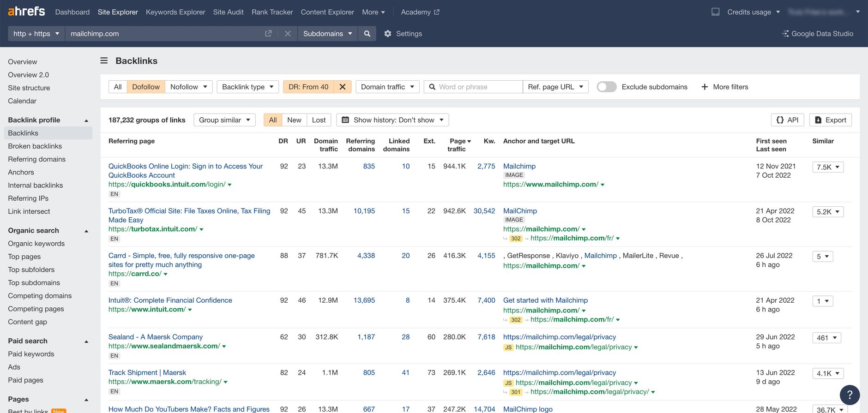Open Referring domains in sidebar
Viewport: 868px width, 413px height.
click(36, 159)
